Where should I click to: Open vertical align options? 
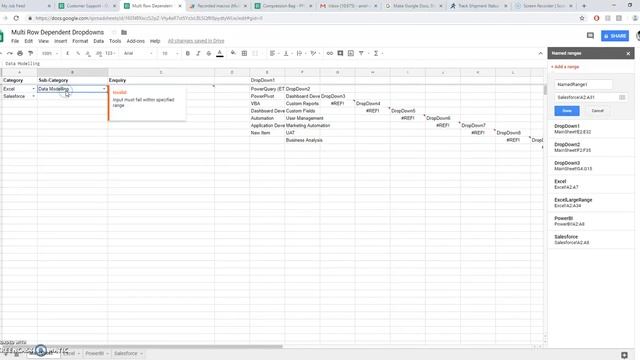point(287,53)
